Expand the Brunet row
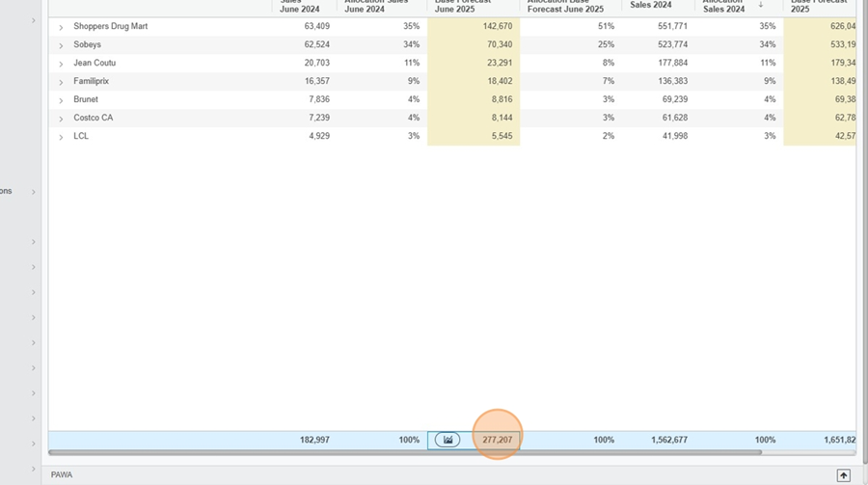Image resolution: width=868 pixels, height=485 pixels. pyautogui.click(x=61, y=99)
